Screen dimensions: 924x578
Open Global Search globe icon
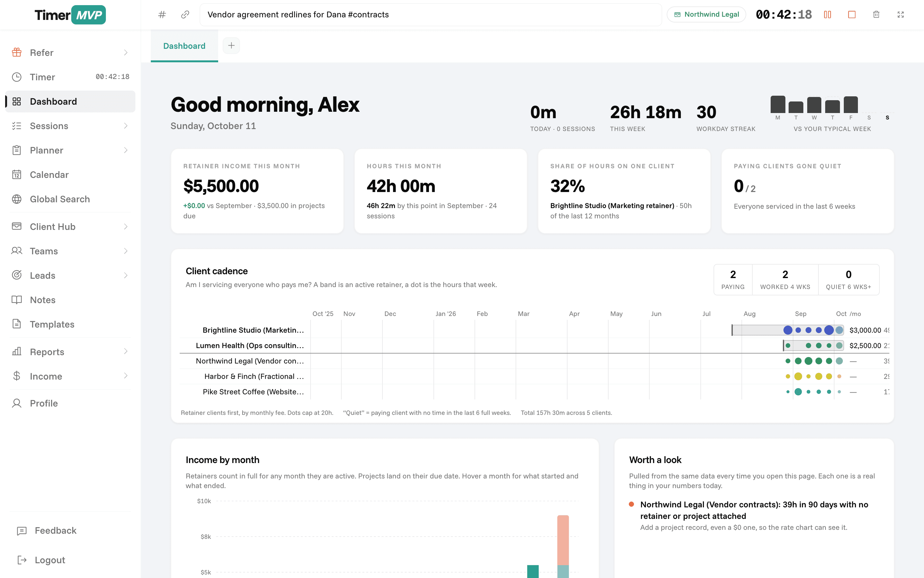[x=16, y=199]
